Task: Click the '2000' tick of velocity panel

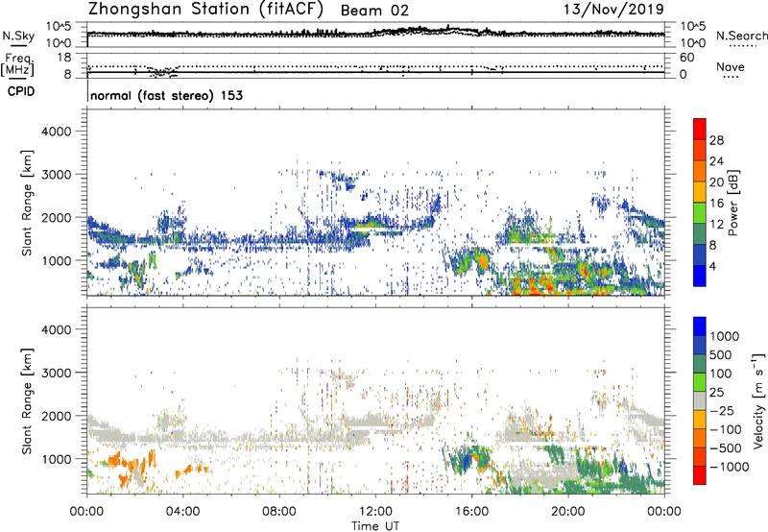Action: 56,416
